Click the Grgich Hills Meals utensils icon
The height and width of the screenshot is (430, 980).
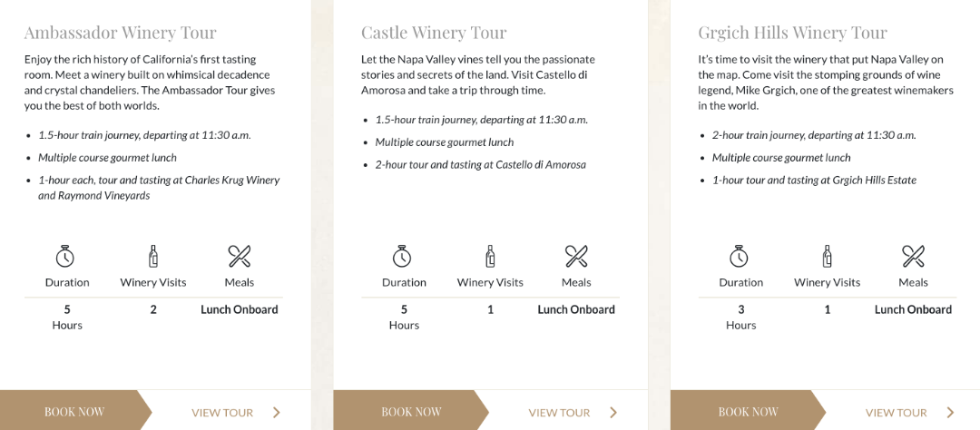click(913, 256)
